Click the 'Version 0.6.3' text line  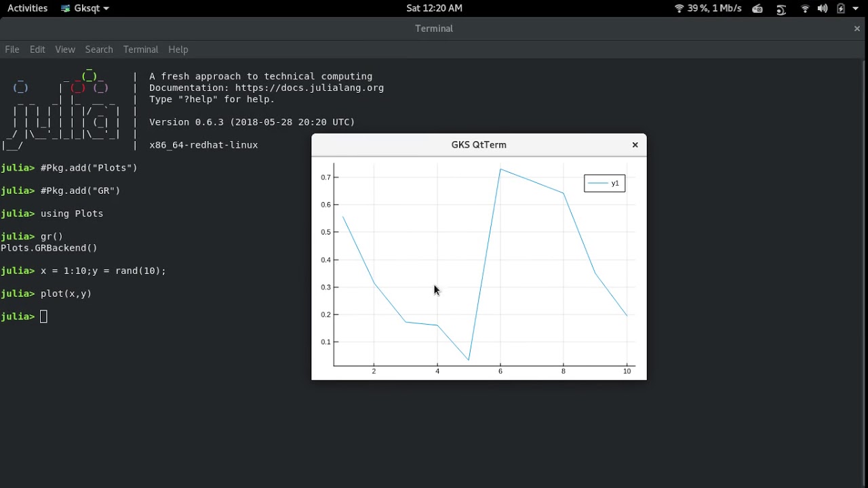[x=252, y=122]
